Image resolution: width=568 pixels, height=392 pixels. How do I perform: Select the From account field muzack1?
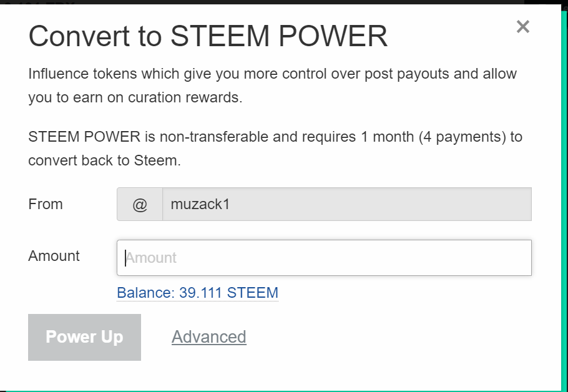click(347, 204)
